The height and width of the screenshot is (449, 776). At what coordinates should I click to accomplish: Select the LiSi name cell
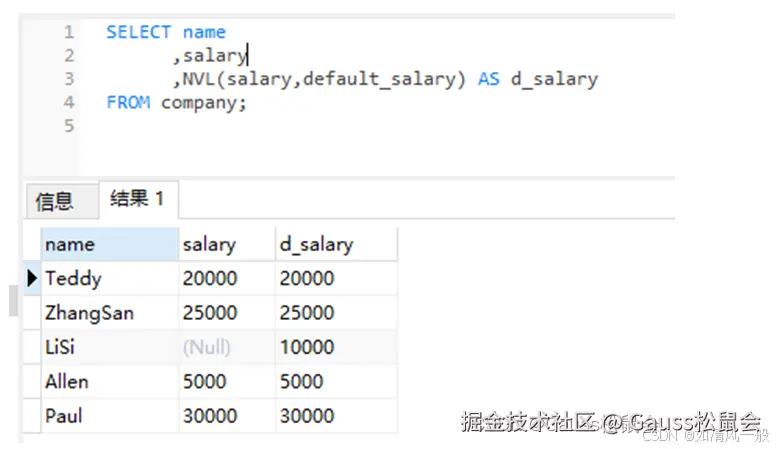coord(110,347)
